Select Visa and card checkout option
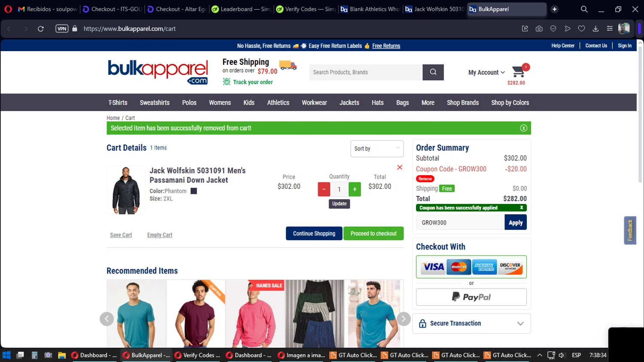 point(471,267)
